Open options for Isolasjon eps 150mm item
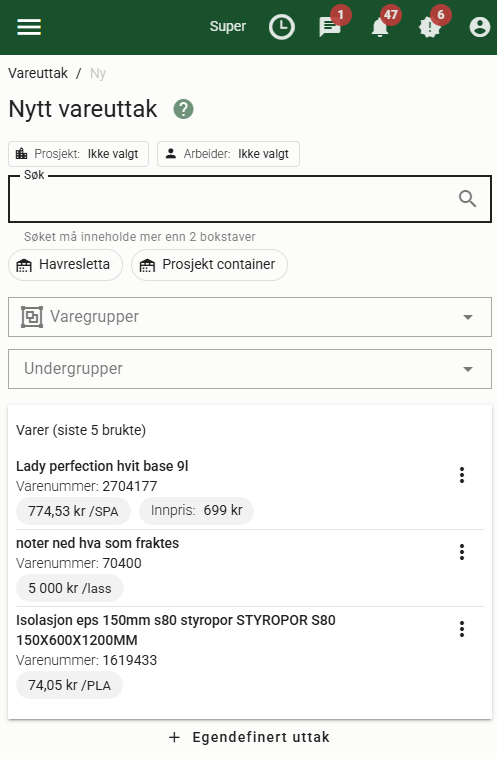Screen dimensions: 497x759 [x=462, y=629]
